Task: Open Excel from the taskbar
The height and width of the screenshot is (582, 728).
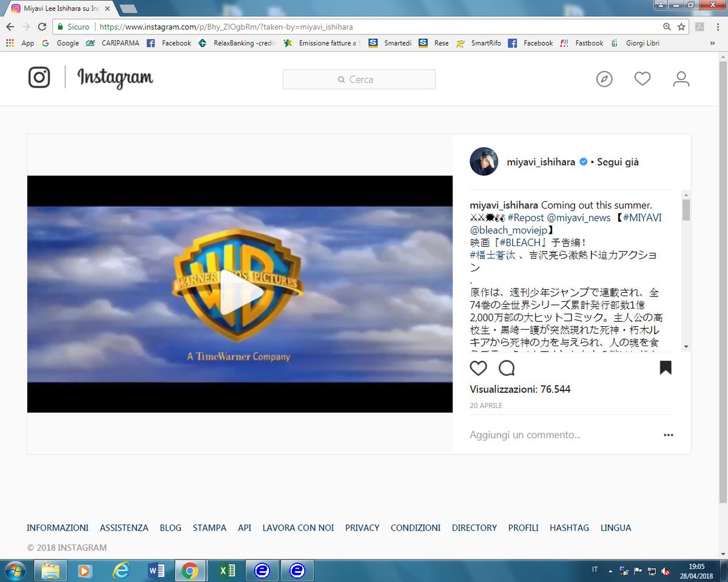Action: pos(227,570)
